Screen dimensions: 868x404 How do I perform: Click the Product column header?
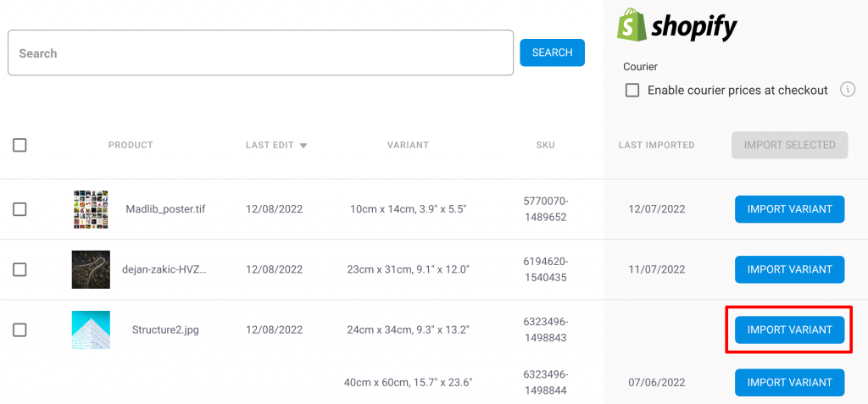131,145
